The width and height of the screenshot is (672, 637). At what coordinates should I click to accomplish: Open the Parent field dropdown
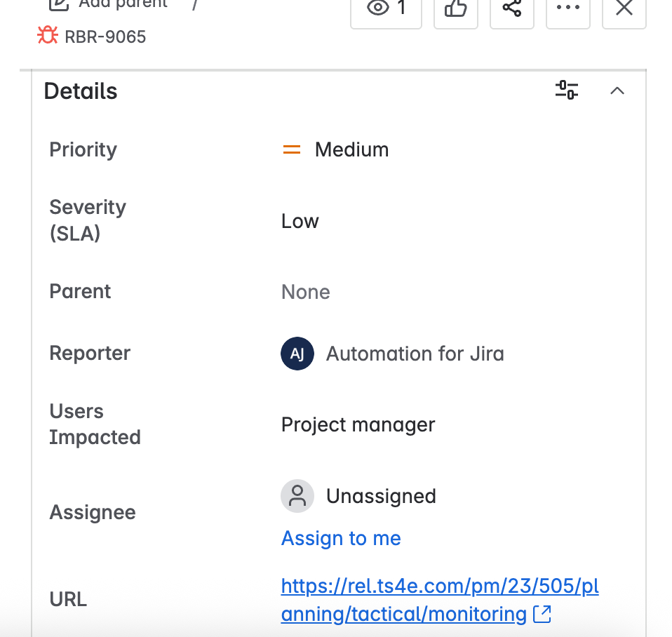tap(305, 292)
